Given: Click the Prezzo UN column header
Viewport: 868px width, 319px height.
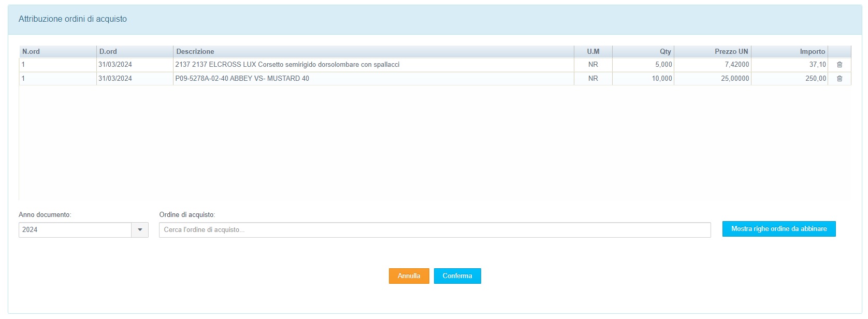Looking at the screenshot, I should click(x=731, y=51).
